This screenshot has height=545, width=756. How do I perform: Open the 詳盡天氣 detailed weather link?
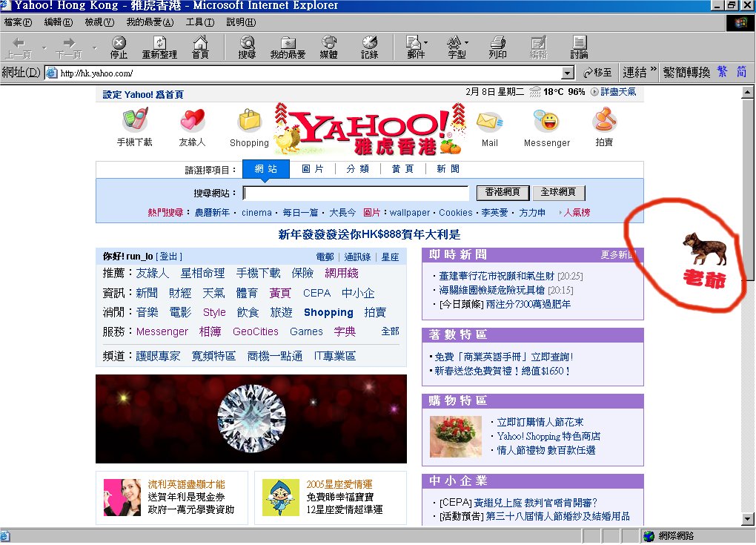pos(618,92)
